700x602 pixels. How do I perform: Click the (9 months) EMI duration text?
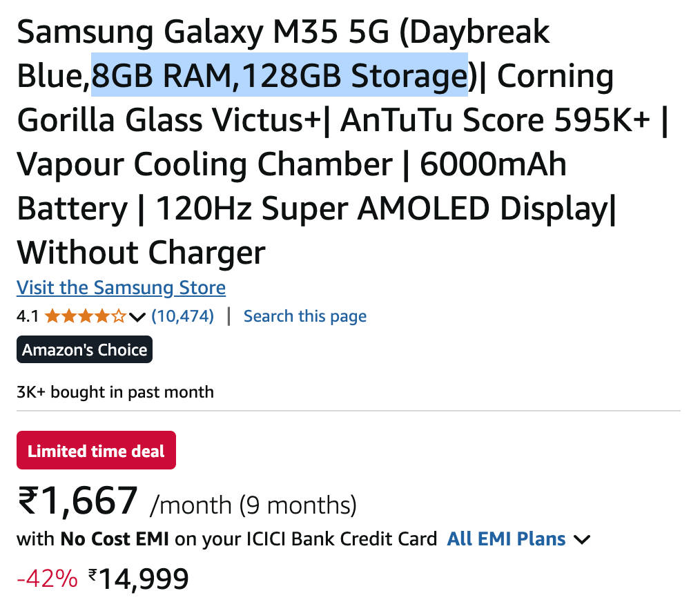coord(298,505)
